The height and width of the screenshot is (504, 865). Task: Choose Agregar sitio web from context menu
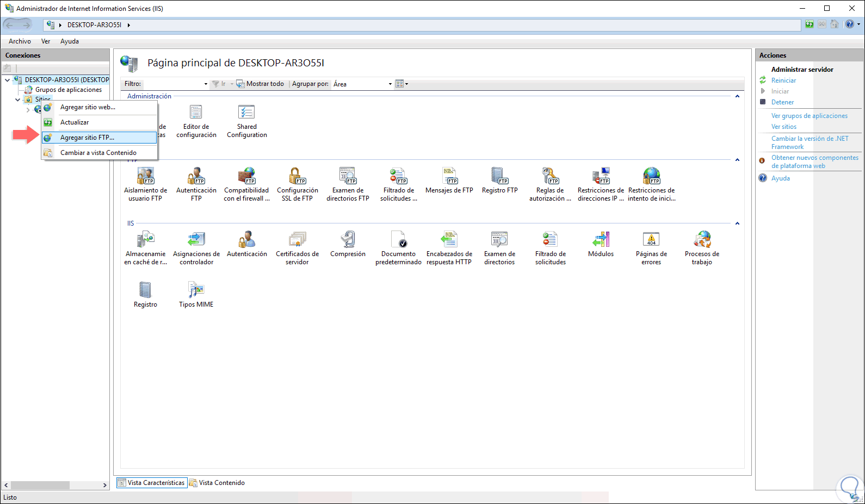100,107
